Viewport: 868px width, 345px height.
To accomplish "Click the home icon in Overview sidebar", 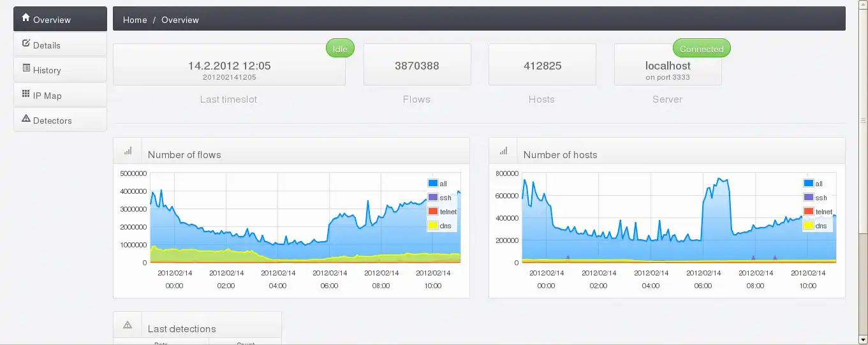I will [26, 18].
